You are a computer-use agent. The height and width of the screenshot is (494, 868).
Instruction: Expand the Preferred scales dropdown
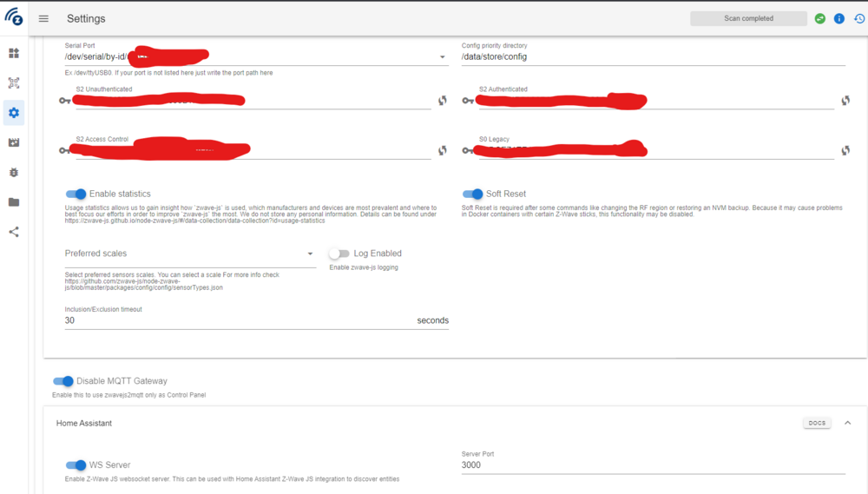coord(311,254)
